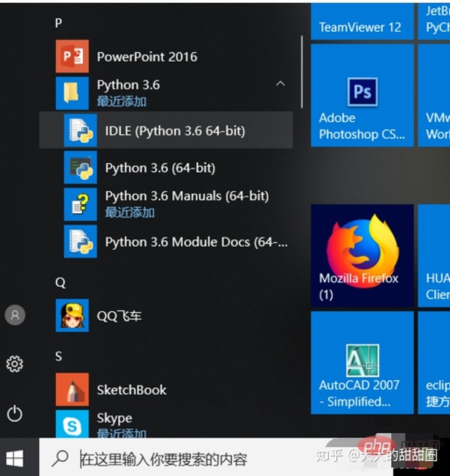450x476 pixels.
Task: Click the Python 3.6 (64-bit) console icon
Action: (x=81, y=167)
